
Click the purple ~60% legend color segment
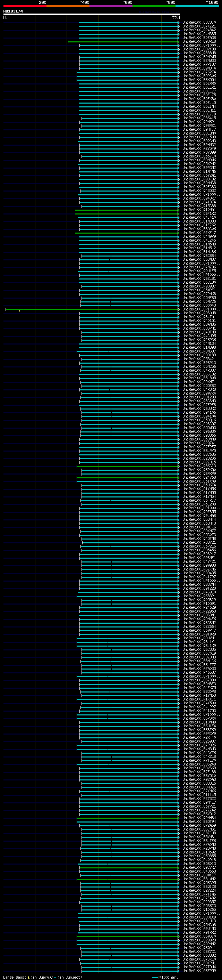point(111,6)
